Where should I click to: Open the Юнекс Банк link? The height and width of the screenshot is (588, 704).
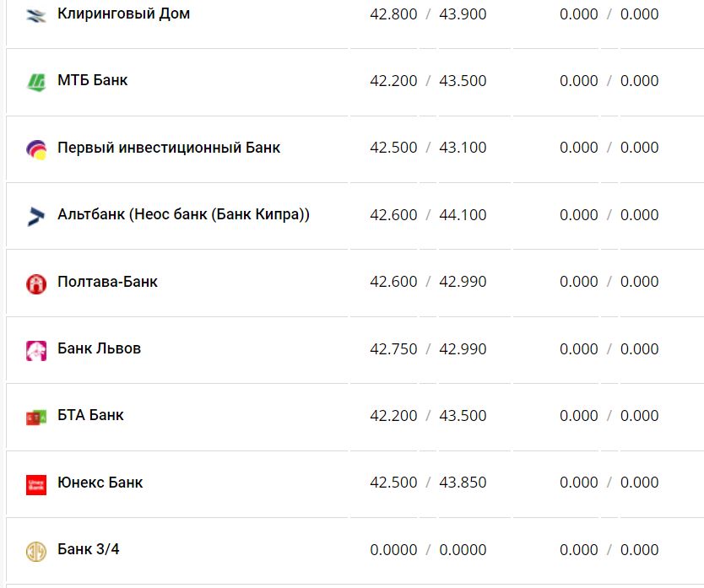pos(100,483)
